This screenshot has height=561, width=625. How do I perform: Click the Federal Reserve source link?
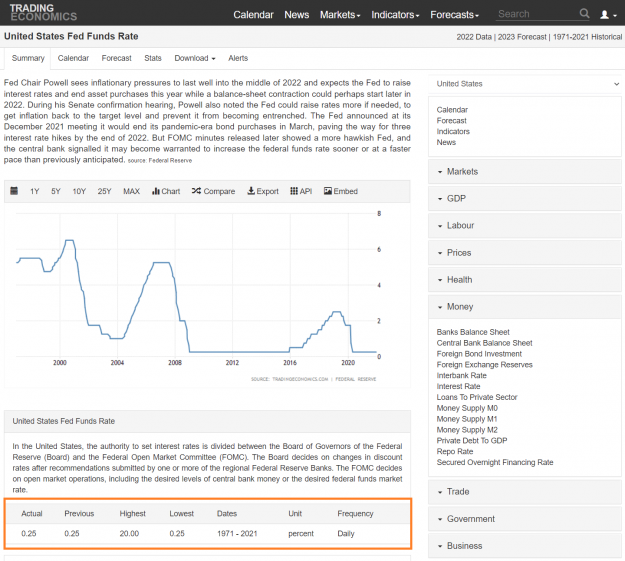170,160
